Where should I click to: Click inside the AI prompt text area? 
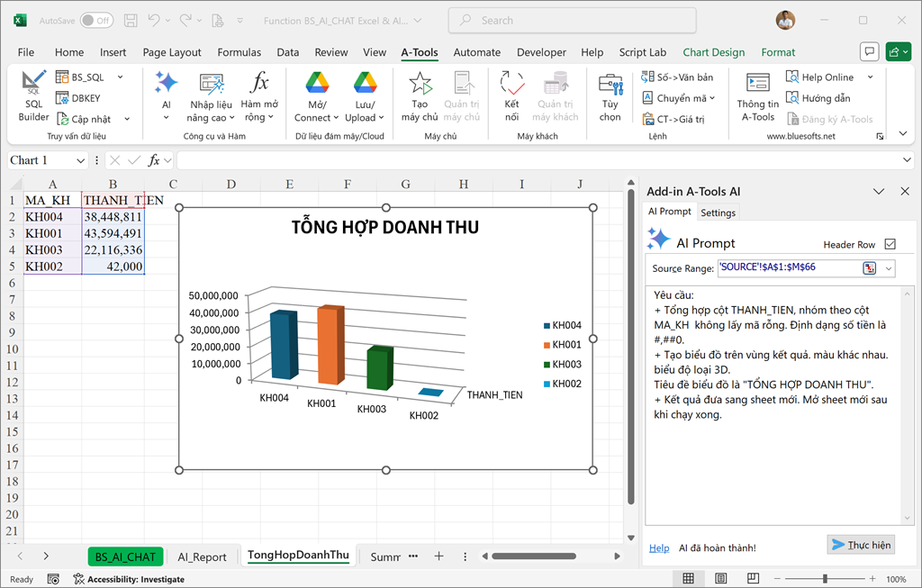point(773,406)
